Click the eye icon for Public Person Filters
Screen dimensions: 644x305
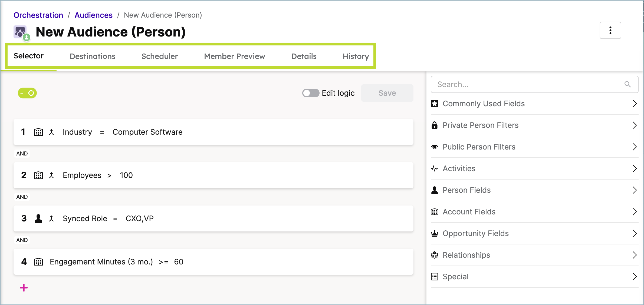435,147
